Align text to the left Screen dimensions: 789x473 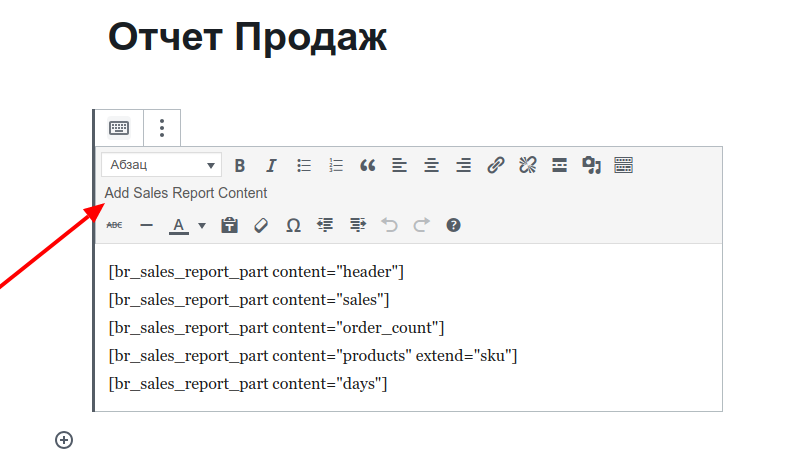pyautogui.click(x=399, y=166)
